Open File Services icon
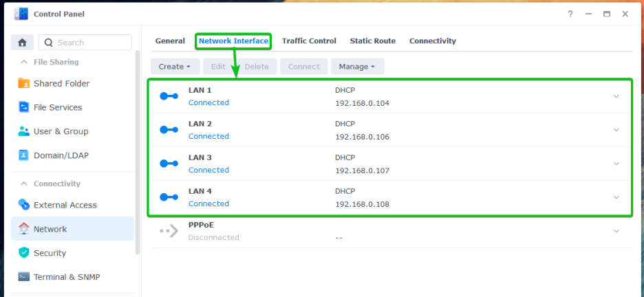 (24, 107)
